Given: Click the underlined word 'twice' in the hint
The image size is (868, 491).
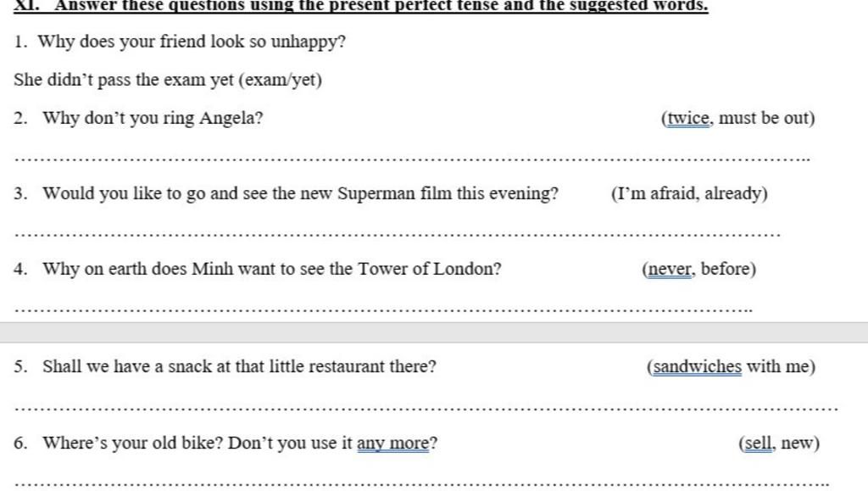Looking at the screenshot, I should point(688,118).
